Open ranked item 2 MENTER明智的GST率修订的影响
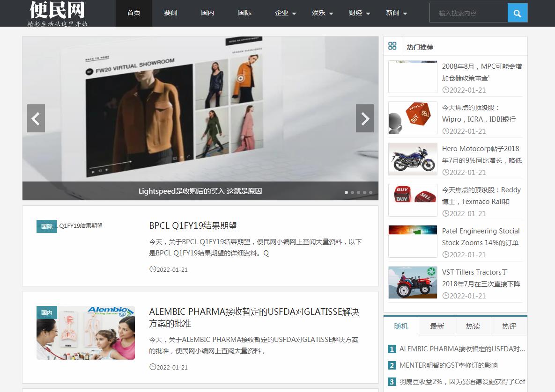 tap(449, 365)
